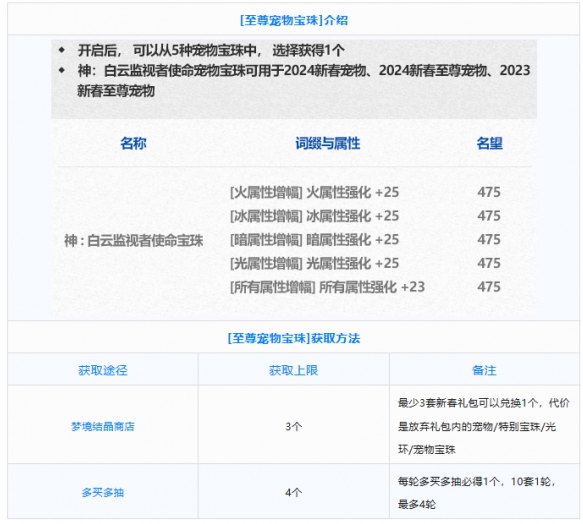Click the [暗属性增幅] 暗属性强化 +25 row

coord(314,240)
